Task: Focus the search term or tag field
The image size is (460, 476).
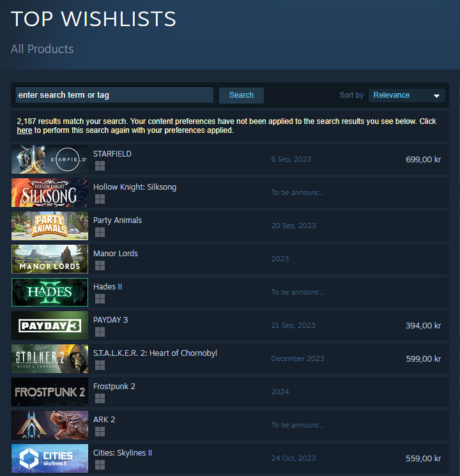Action: [x=114, y=95]
